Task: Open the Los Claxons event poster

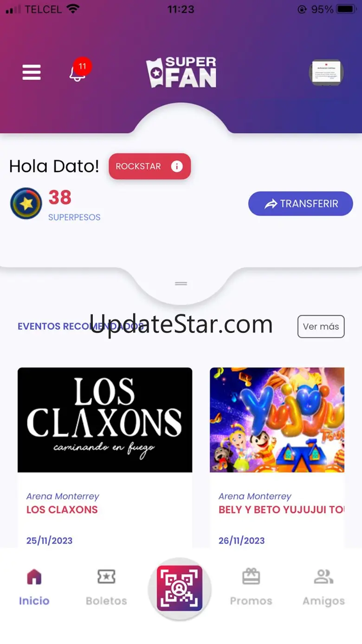Action: (x=105, y=420)
